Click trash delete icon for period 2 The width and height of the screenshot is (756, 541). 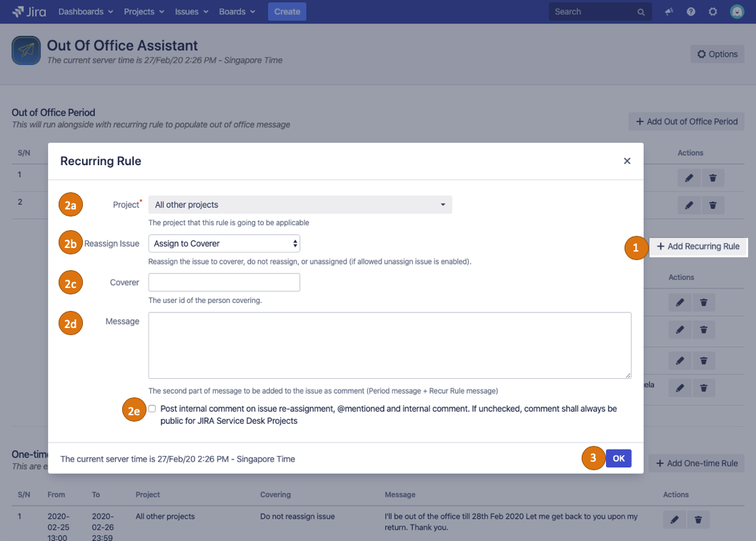pos(712,205)
